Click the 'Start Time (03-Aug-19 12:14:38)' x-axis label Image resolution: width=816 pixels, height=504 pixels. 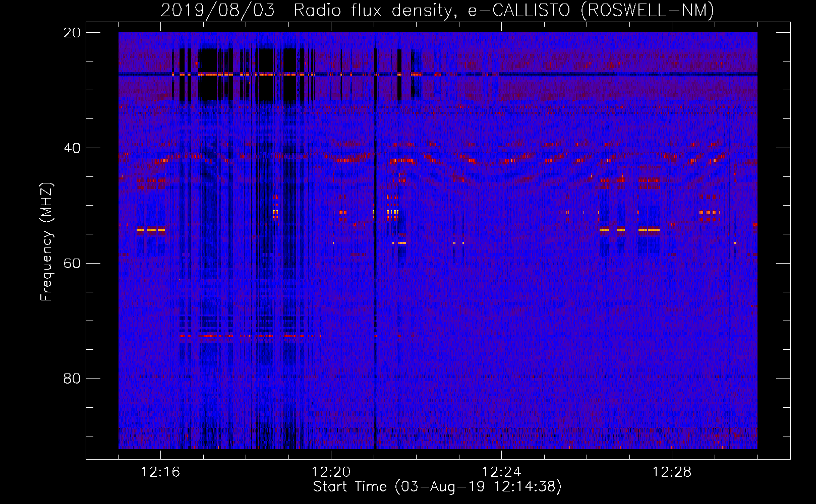pyautogui.click(x=437, y=487)
